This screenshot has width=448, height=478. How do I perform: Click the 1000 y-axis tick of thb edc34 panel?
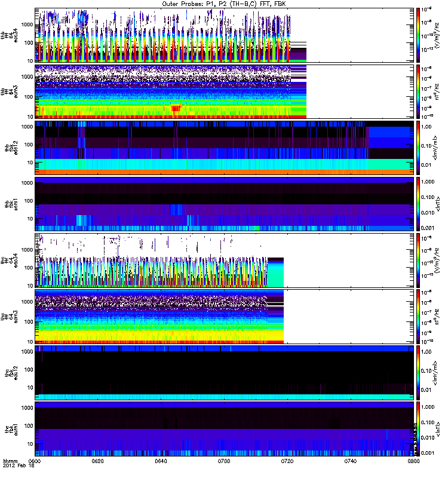coord(27,24)
